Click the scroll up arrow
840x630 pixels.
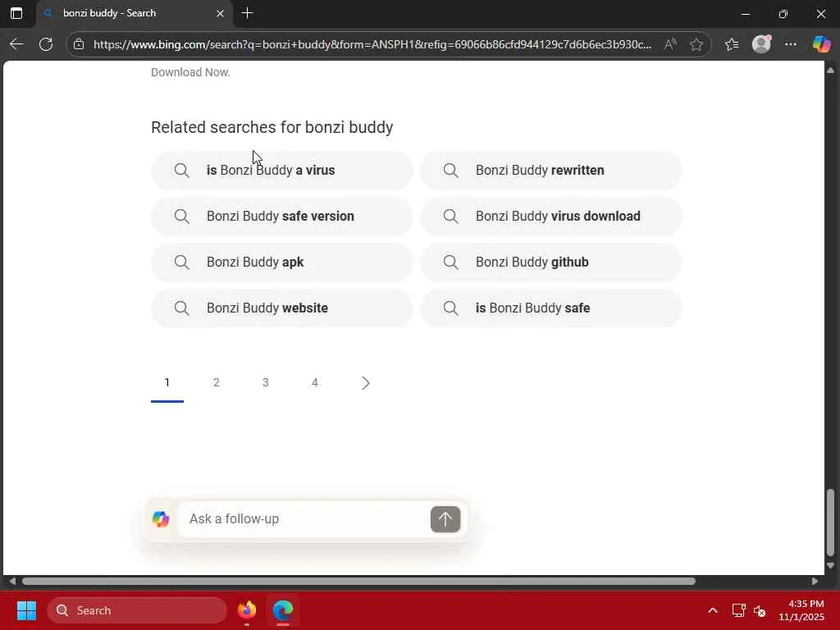tap(830, 71)
